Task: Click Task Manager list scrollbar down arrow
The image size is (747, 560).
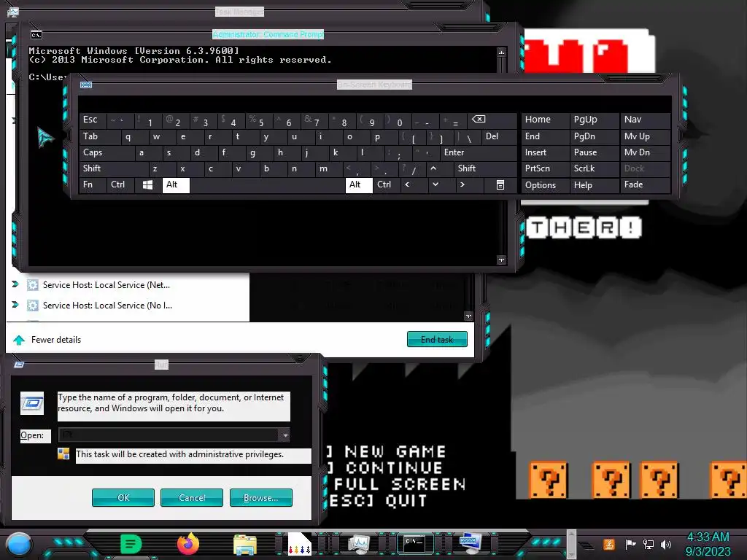Action: (x=469, y=316)
